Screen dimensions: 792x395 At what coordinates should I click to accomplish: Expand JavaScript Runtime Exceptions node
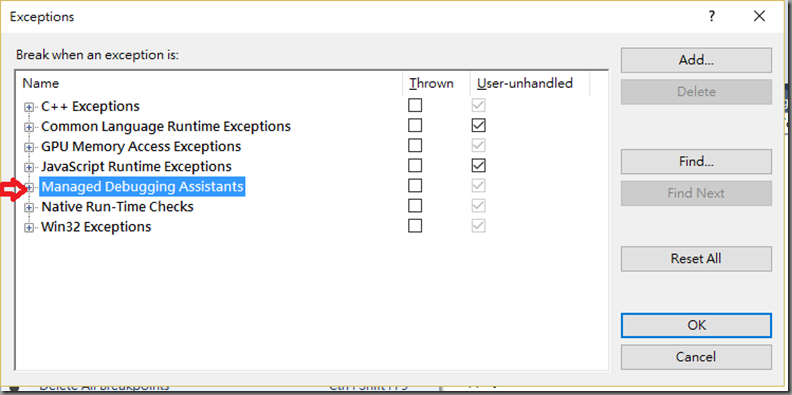[29, 167]
